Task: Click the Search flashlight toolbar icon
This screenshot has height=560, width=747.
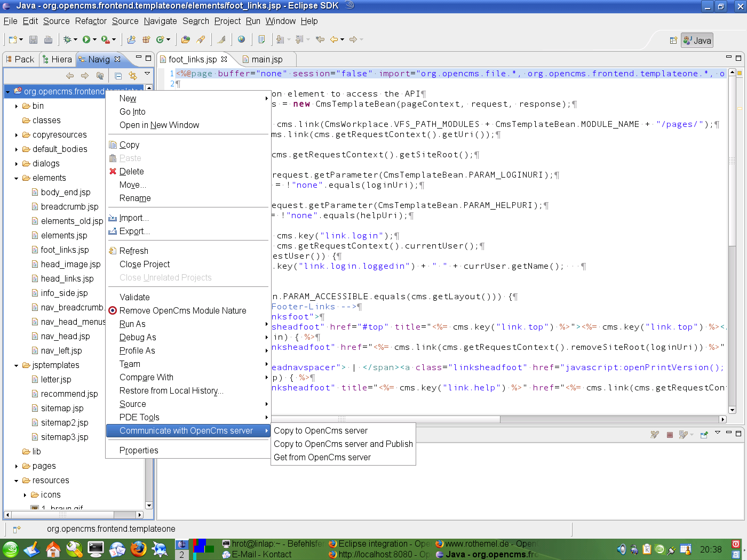Action: point(201,39)
